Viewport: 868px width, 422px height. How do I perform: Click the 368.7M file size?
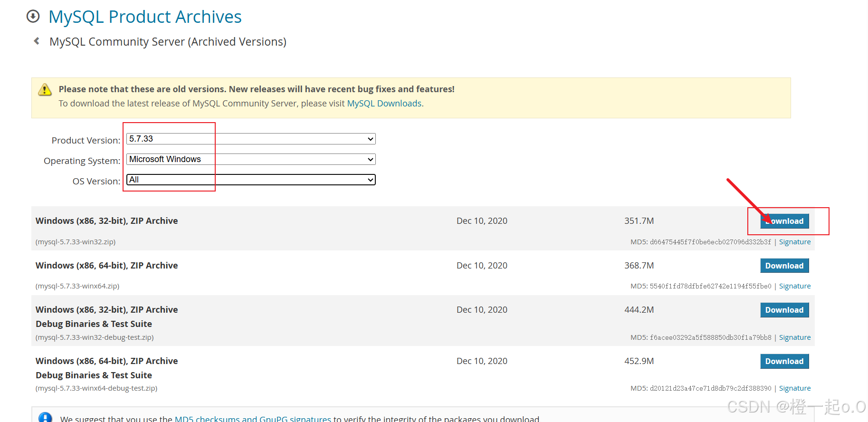click(x=639, y=266)
